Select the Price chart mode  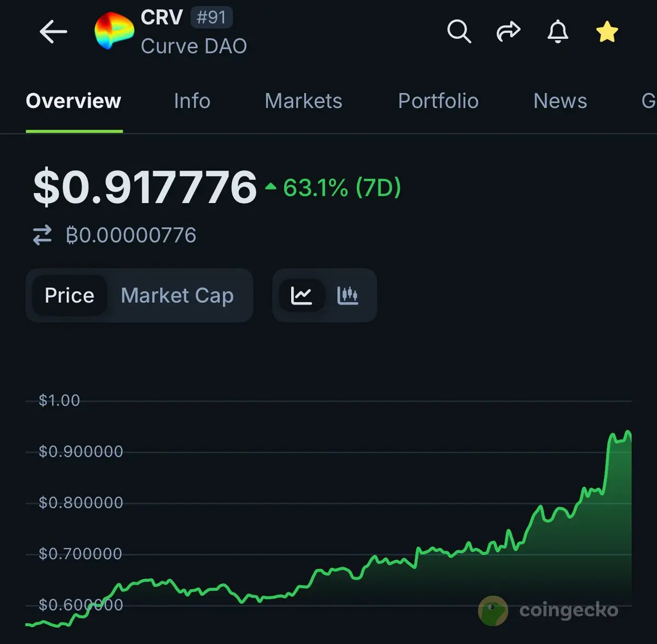[x=70, y=295]
